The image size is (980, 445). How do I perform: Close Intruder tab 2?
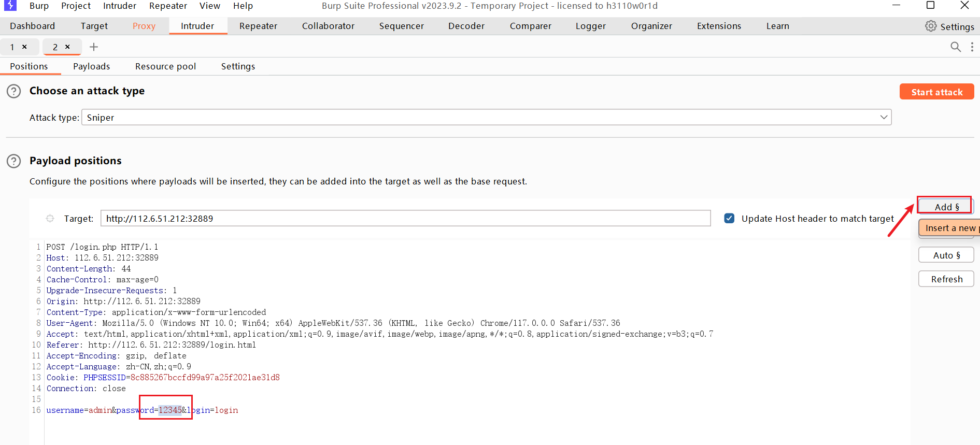coord(67,47)
